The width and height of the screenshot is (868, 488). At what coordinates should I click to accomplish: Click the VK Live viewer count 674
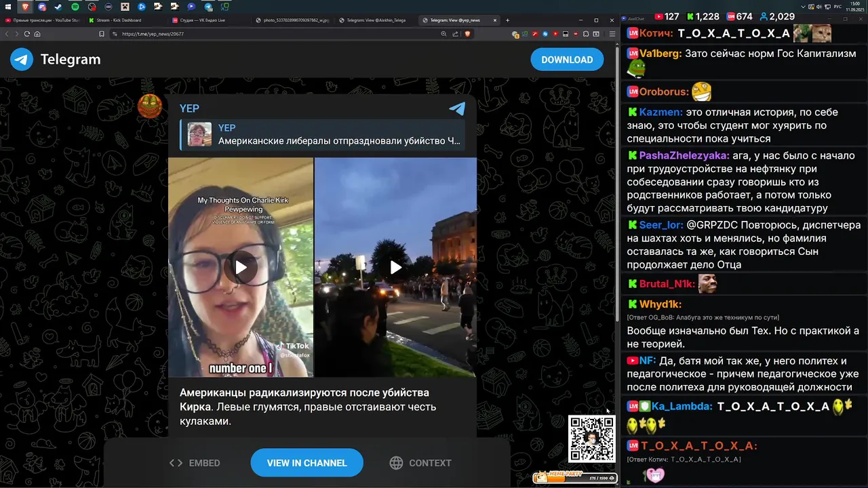click(x=739, y=16)
